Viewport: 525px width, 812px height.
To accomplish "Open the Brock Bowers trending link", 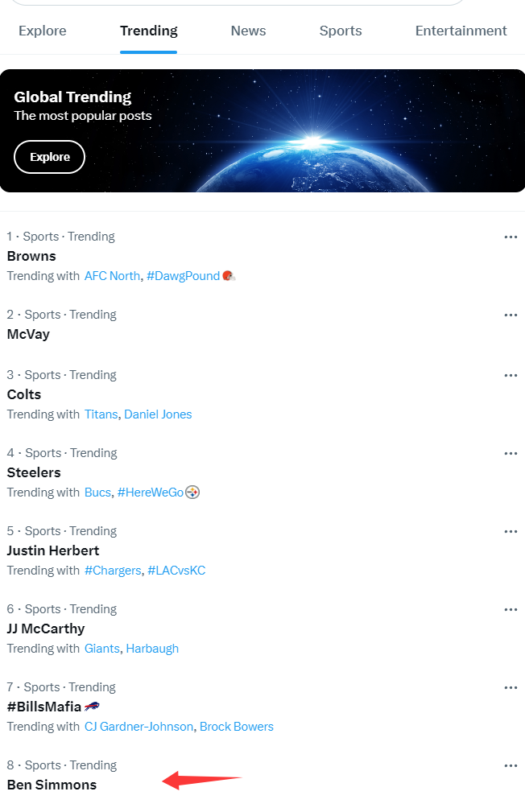I will 236,727.
